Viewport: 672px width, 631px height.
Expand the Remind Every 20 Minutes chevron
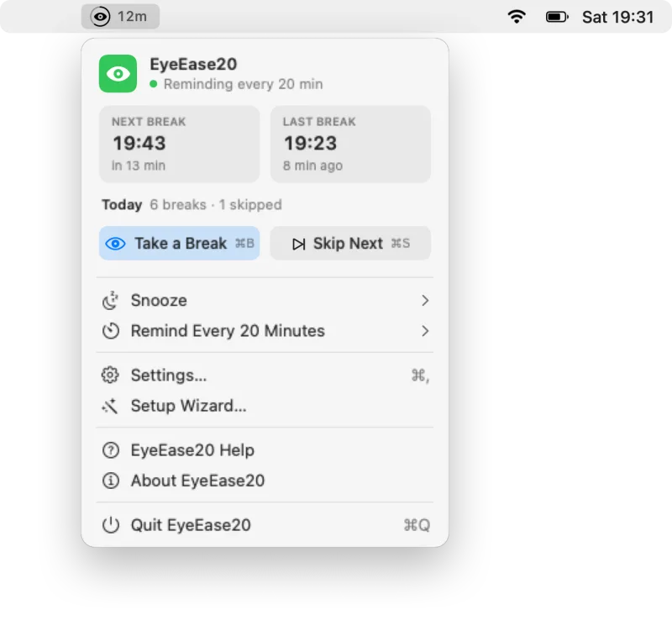[425, 331]
